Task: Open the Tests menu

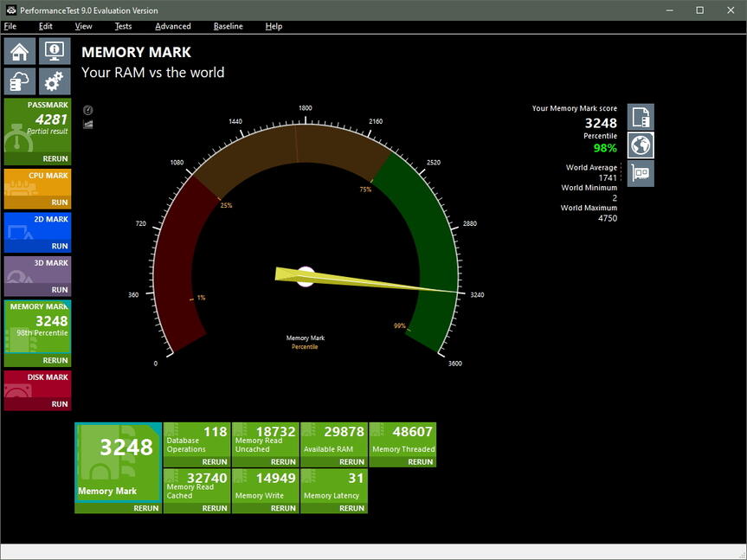Action: pos(123,26)
